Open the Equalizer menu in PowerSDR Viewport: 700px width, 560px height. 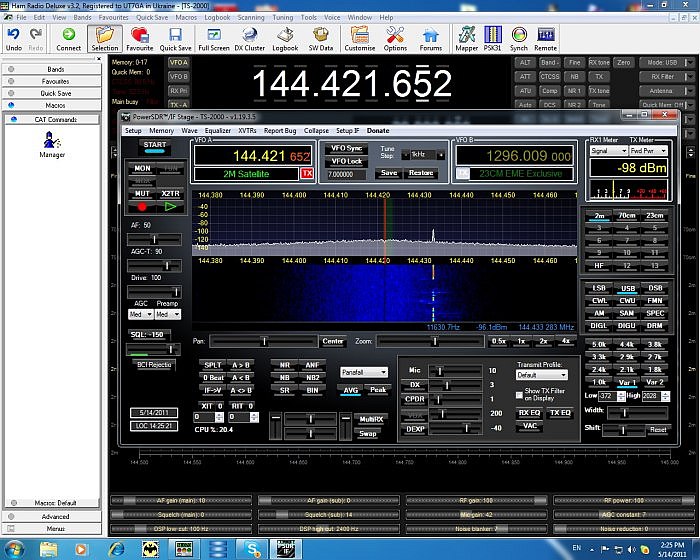point(217,130)
